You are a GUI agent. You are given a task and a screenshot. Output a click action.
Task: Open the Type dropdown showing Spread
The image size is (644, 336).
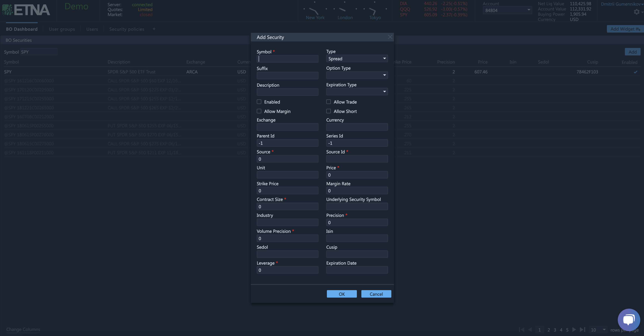coord(357,58)
